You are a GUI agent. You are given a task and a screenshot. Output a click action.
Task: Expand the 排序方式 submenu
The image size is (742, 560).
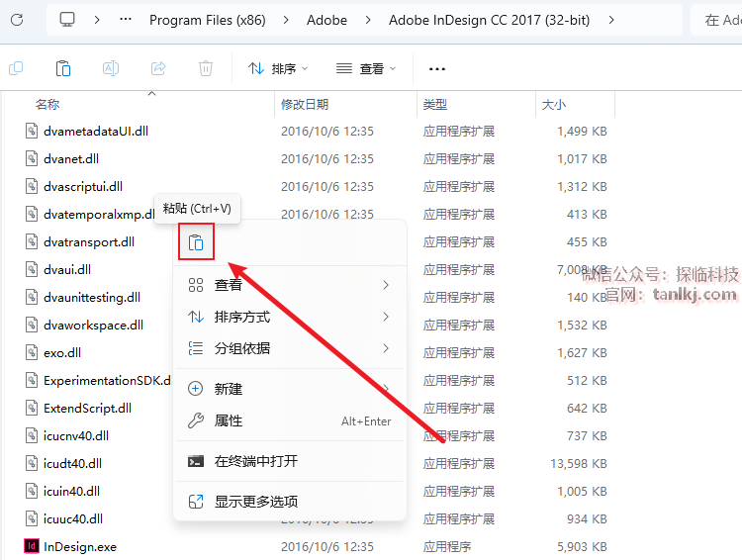289,317
